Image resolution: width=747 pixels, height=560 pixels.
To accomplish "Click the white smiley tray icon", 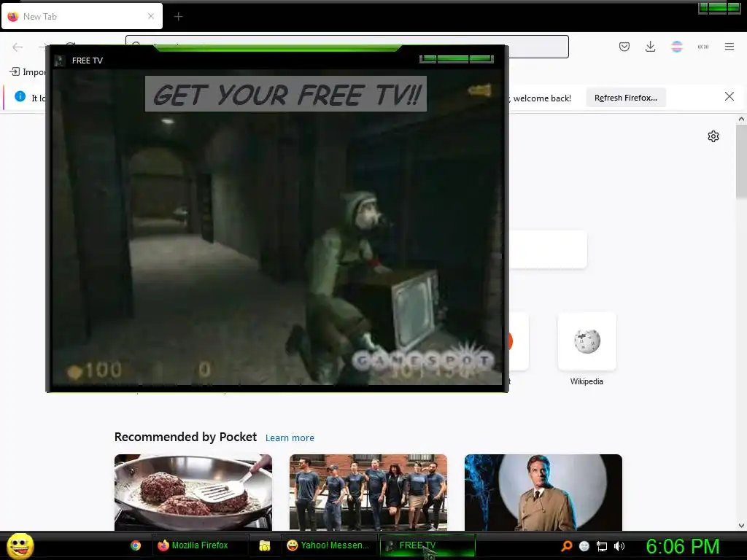I will click(584, 546).
